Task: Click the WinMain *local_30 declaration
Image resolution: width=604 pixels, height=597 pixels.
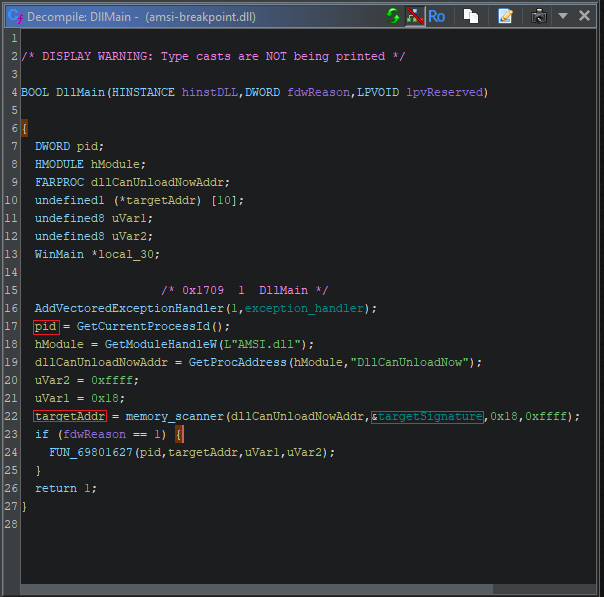Action: [x=97, y=255]
